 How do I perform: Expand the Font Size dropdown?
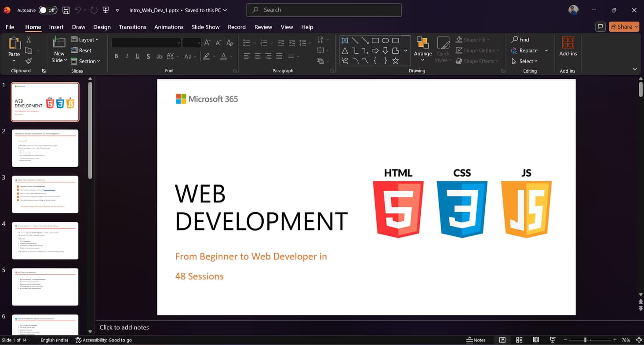click(x=198, y=43)
